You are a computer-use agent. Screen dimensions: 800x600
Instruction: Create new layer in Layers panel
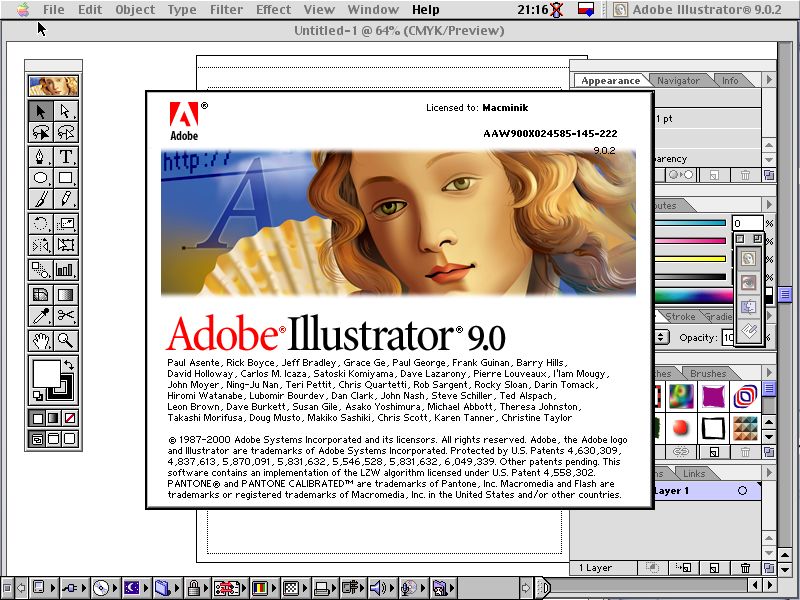click(714, 567)
